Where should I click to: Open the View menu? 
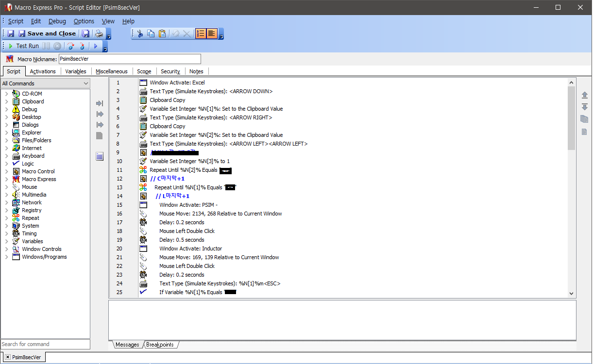pyautogui.click(x=108, y=21)
